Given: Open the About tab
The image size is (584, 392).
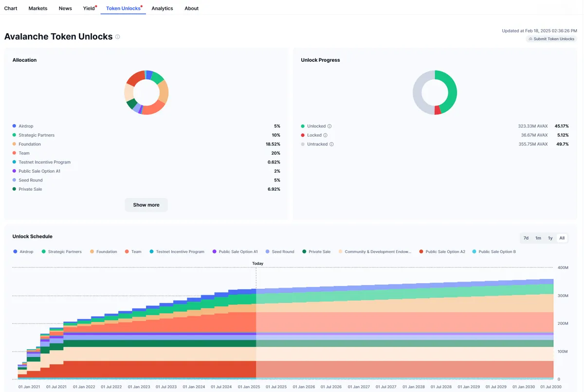Looking at the screenshot, I should pos(192,8).
